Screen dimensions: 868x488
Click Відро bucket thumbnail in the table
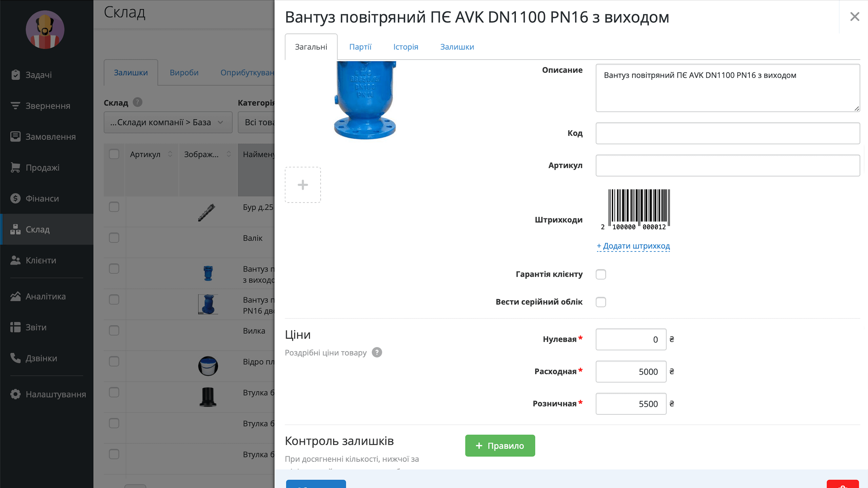pyautogui.click(x=208, y=366)
